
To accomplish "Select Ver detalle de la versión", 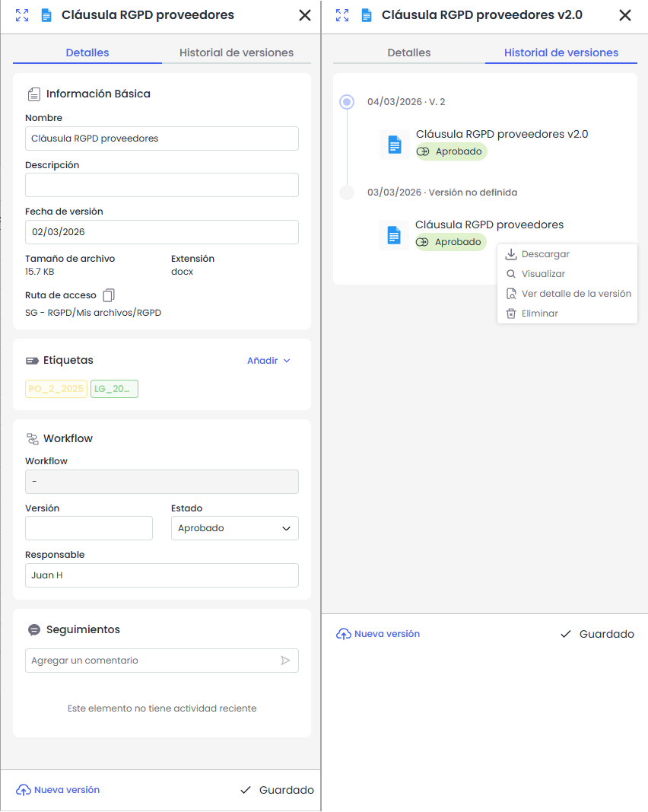I will (576, 294).
